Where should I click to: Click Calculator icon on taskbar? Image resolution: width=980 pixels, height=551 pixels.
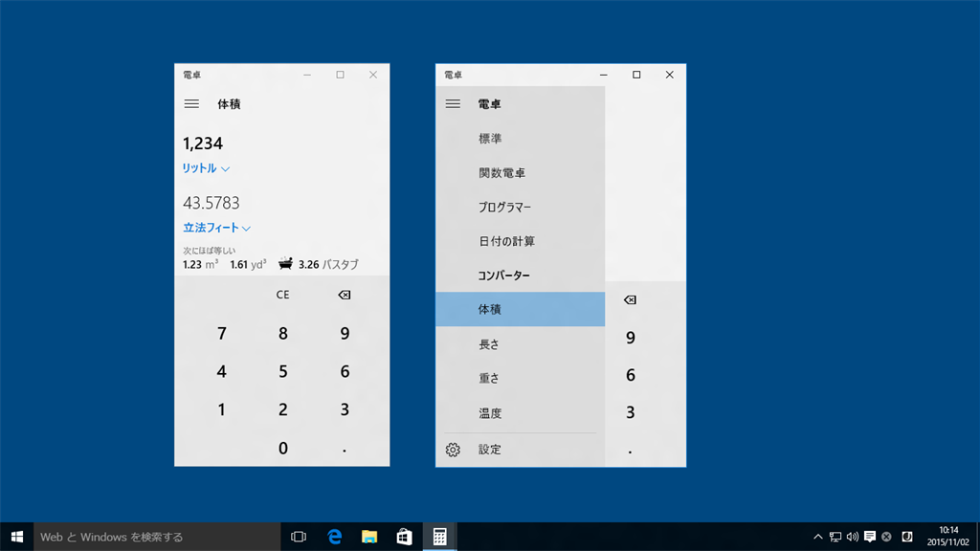click(x=440, y=537)
